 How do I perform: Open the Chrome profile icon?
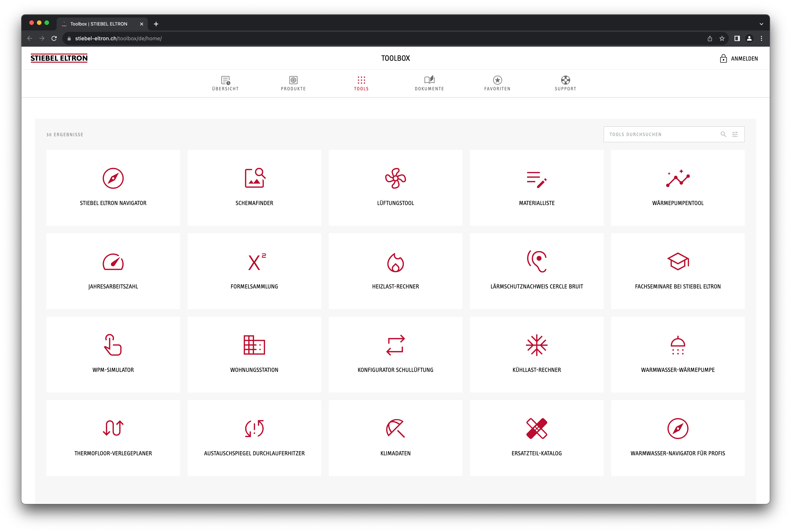point(749,38)
